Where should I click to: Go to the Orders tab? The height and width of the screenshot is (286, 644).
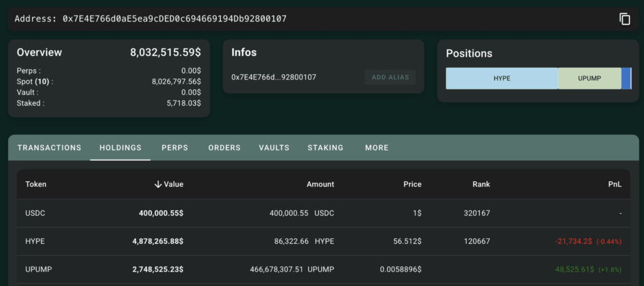(225, 148)
